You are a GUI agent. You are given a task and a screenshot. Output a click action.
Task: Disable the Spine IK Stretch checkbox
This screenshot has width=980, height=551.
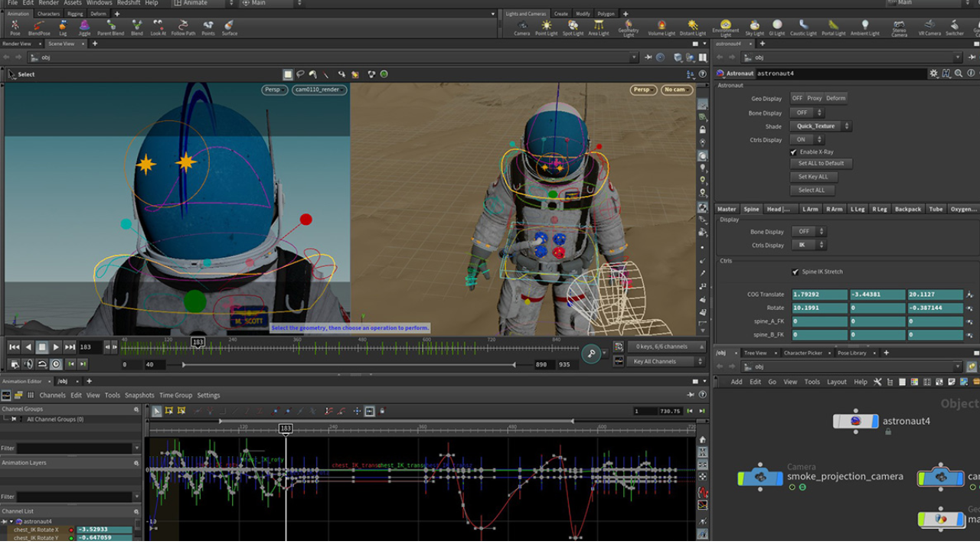point(795,272)
